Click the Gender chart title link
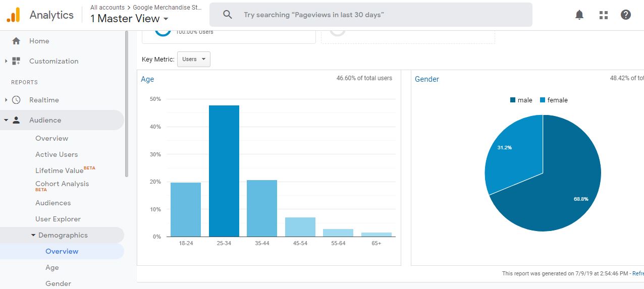The height and width of the screenshot is (289, 644). click(427, 79)
